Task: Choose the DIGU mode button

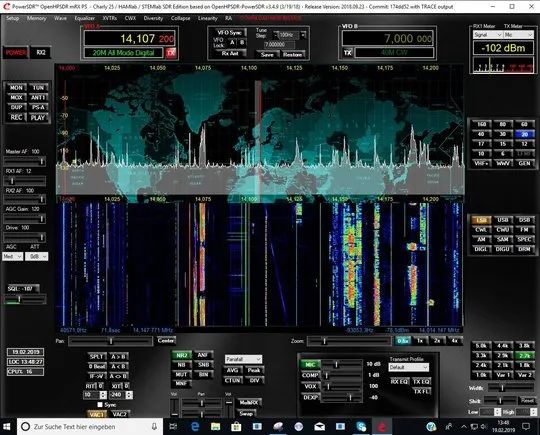Action: [x=502, y=249]
